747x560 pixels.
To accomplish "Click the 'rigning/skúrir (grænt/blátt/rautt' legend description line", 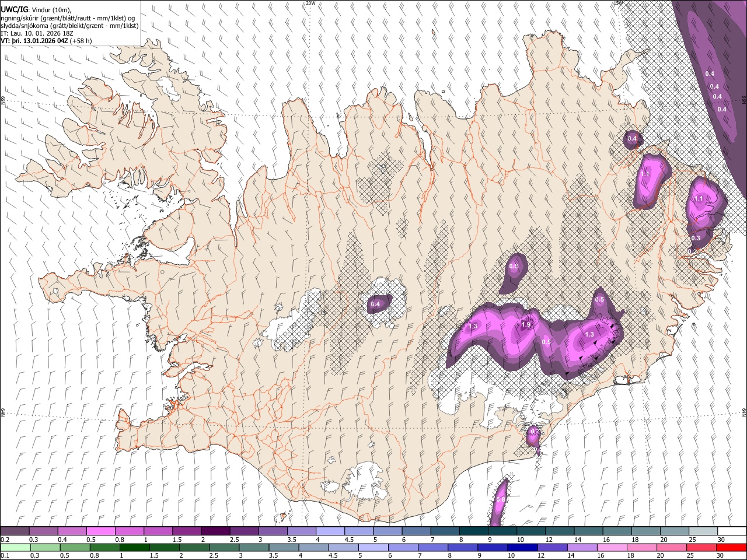I will (68, 18).
